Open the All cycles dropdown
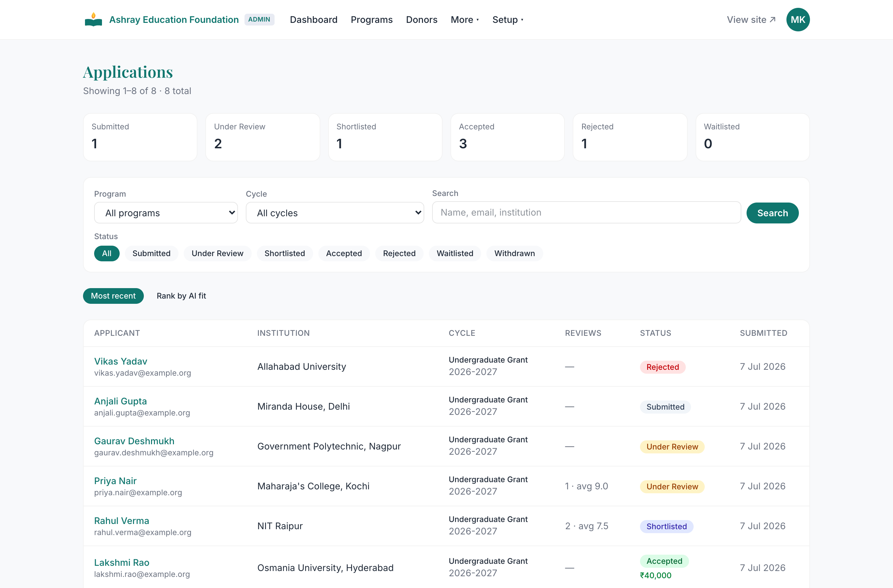 pos(335,213)
